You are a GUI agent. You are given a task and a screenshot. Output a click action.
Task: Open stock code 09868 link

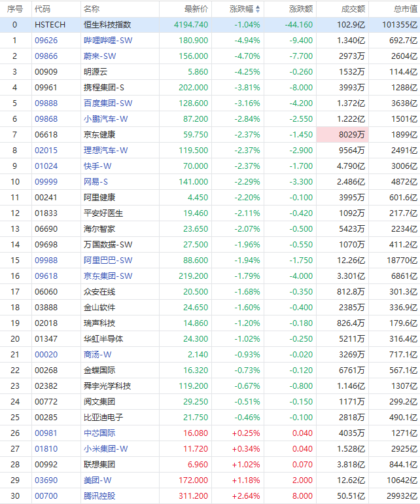coord(46,119)
